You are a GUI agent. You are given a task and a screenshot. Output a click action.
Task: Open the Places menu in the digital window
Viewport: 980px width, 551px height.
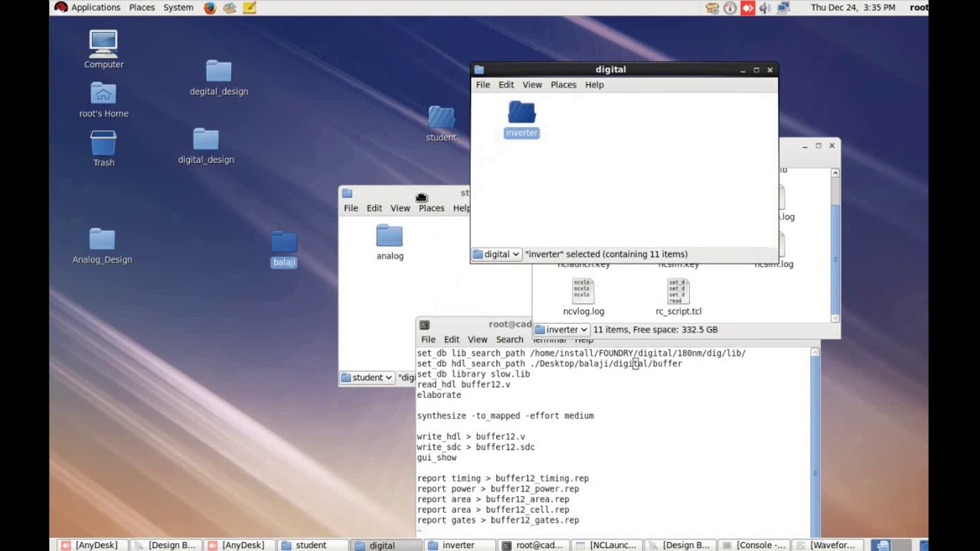pyautogui.click(x=563, y=85)
